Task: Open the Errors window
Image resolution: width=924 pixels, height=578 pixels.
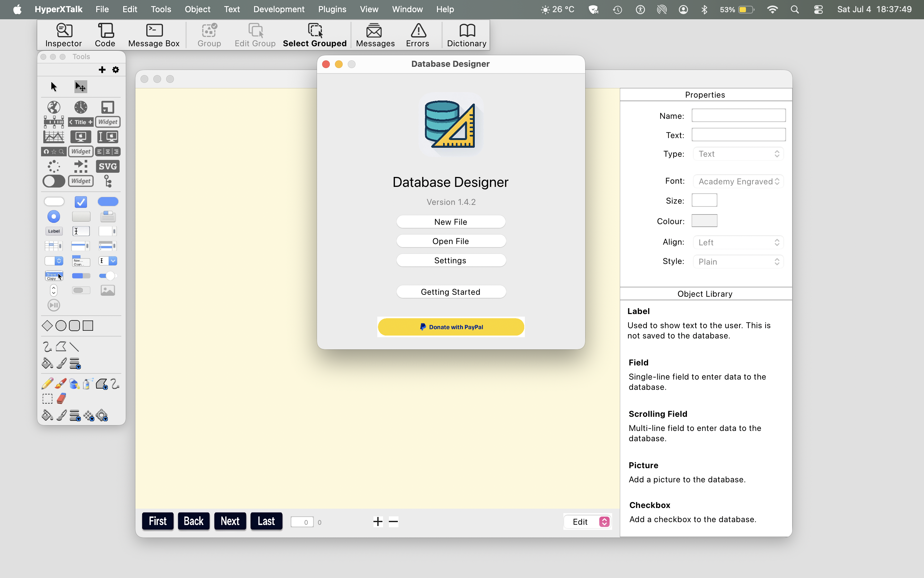Action: pos(418,35)
